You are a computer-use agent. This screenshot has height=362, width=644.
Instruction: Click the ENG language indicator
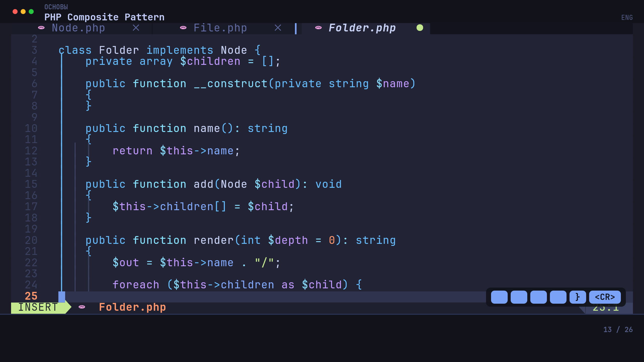627,18
